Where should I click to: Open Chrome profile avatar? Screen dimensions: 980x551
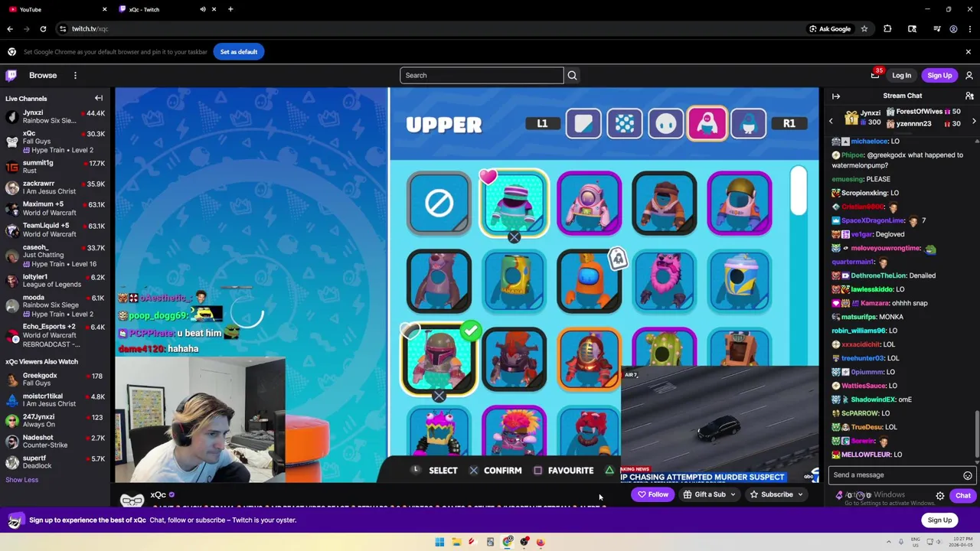953,28
